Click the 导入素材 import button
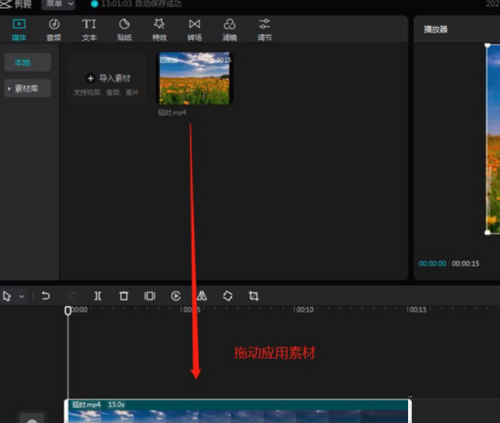Image resolution: width=500 pixels, height=423 pixels. coord(107,79)
